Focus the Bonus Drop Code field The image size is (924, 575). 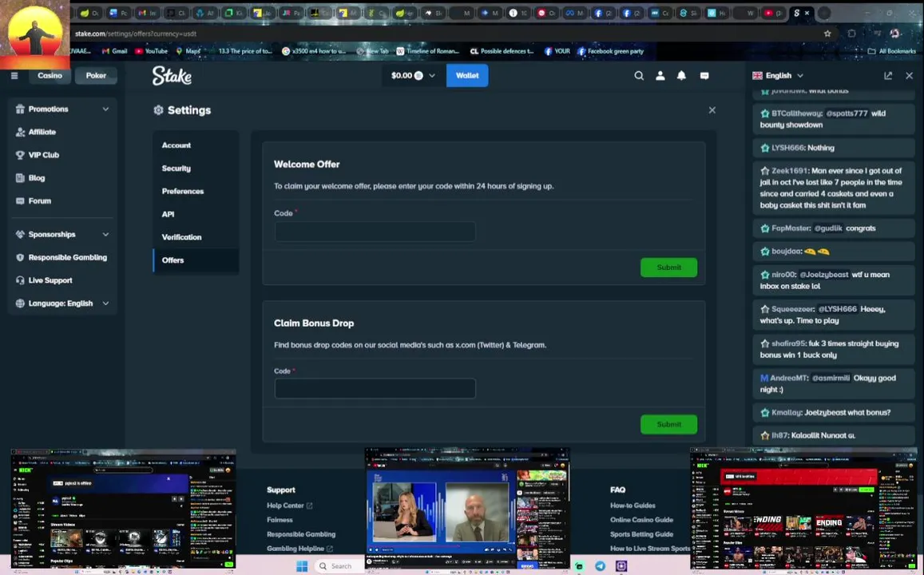tap(375, 389)
